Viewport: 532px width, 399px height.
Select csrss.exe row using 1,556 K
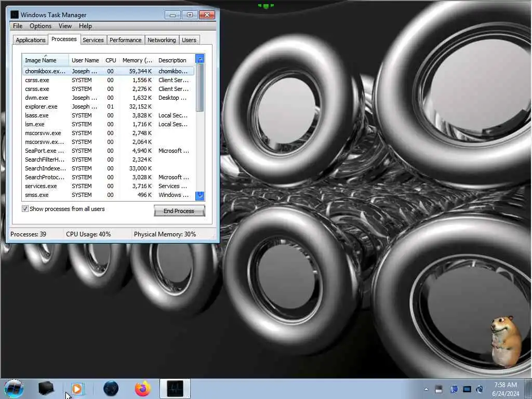109,80
